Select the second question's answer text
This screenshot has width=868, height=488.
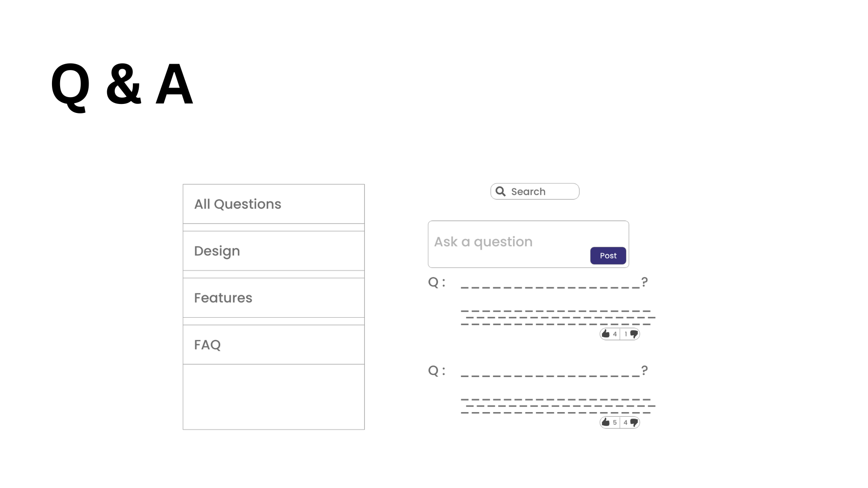click(558, 406)
